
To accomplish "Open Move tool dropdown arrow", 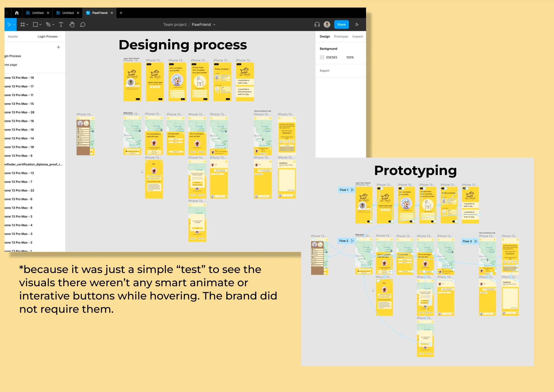I will tap(14, 25).
